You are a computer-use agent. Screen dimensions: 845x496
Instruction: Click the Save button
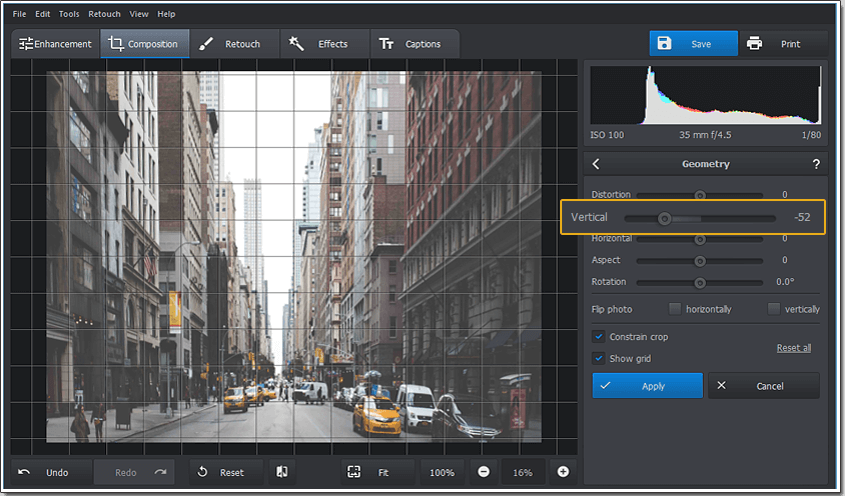(x=694, y=44)
